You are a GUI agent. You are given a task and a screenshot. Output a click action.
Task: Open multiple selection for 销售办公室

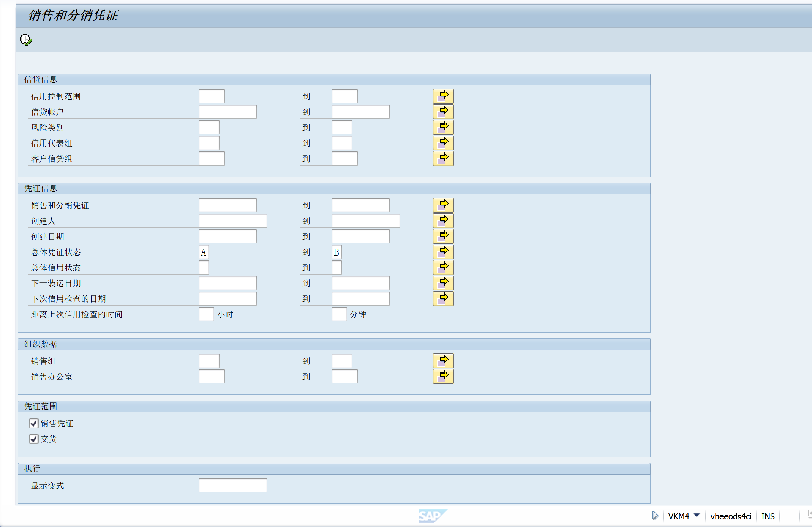443,376
